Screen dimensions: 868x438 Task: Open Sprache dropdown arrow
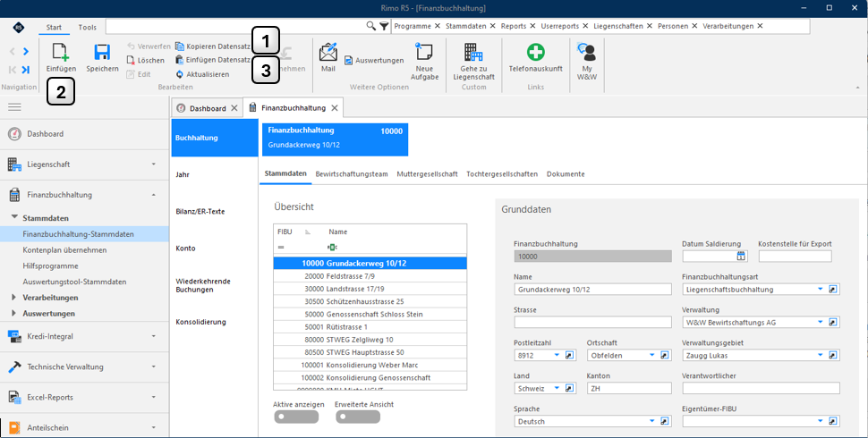[652, 421]
